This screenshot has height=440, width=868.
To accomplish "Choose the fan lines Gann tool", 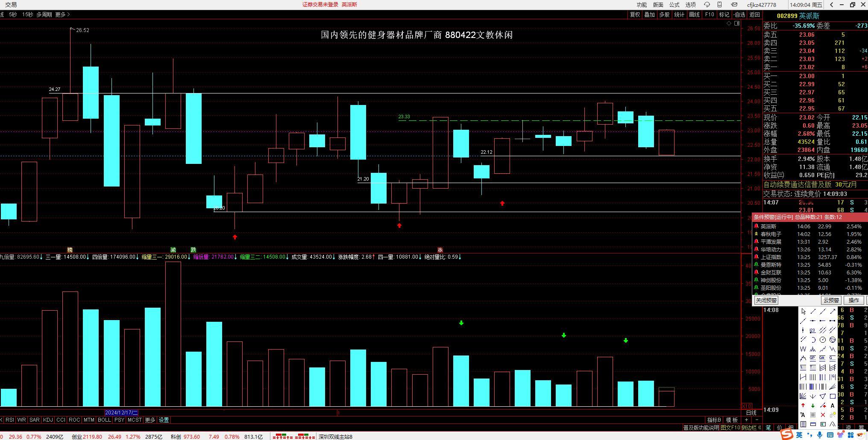I will click(x=803, y=396).
